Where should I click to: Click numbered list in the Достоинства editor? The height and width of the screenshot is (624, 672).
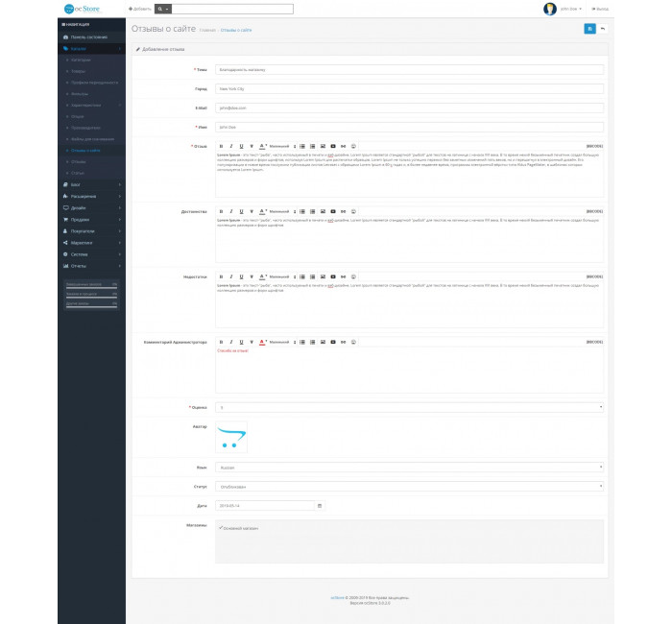[x=312, y=211]
